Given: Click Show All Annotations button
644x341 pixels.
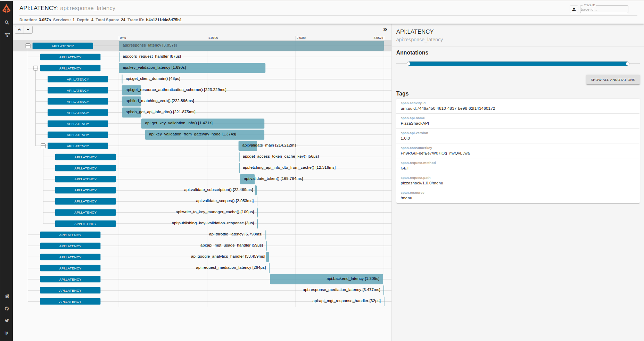Looking at the screenshot, I should 613,80.
